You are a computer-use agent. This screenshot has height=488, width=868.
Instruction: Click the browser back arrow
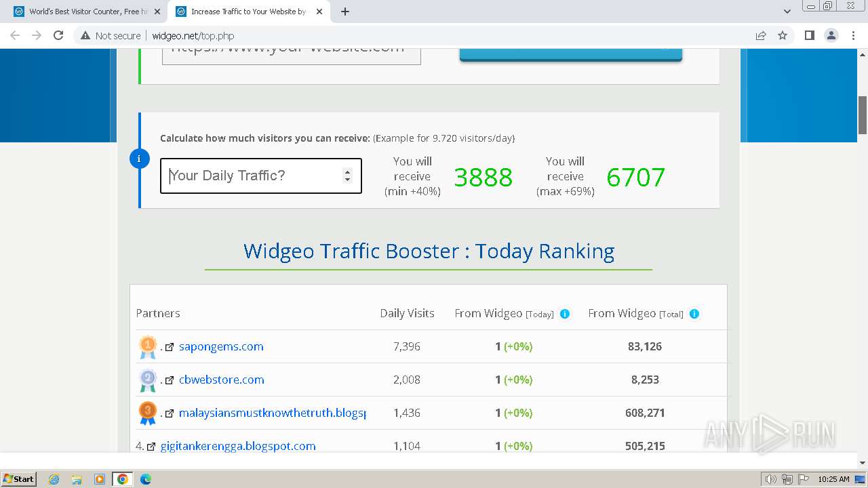point(15,36)
